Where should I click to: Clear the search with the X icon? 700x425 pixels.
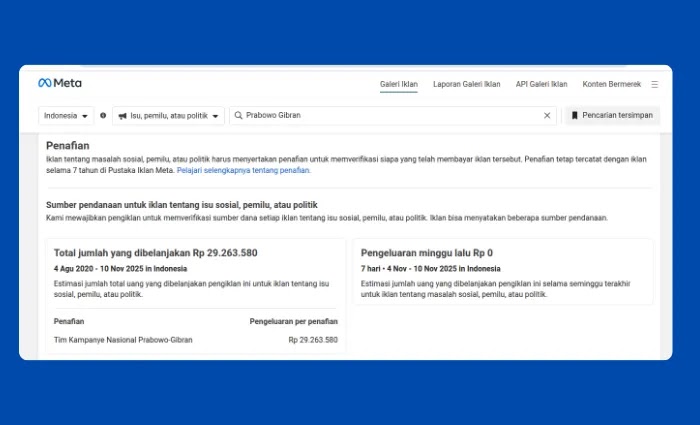(x=547, y=116)
